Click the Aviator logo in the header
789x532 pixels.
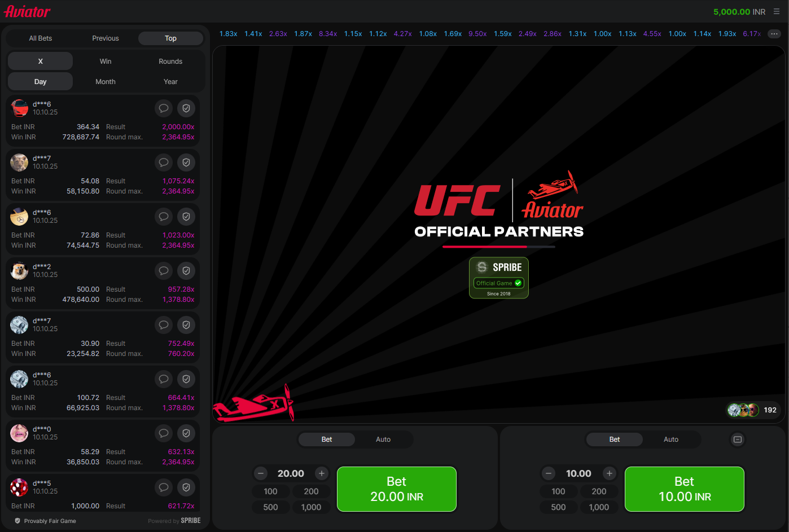coord(27,11)
